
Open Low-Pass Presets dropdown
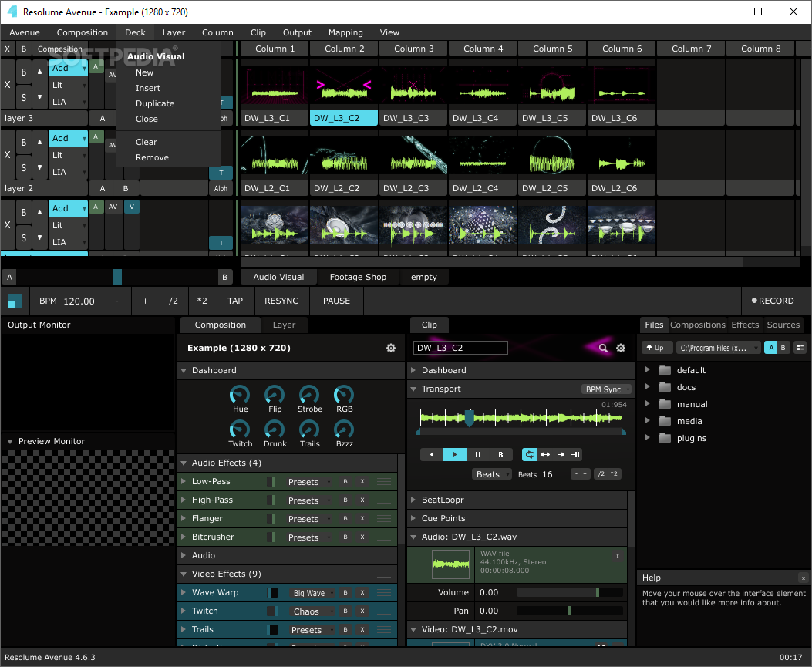click(x=308, y=482)
